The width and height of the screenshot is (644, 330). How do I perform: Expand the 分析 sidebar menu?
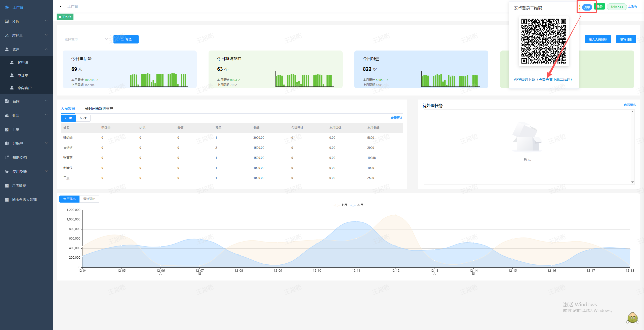coord(26,21)
